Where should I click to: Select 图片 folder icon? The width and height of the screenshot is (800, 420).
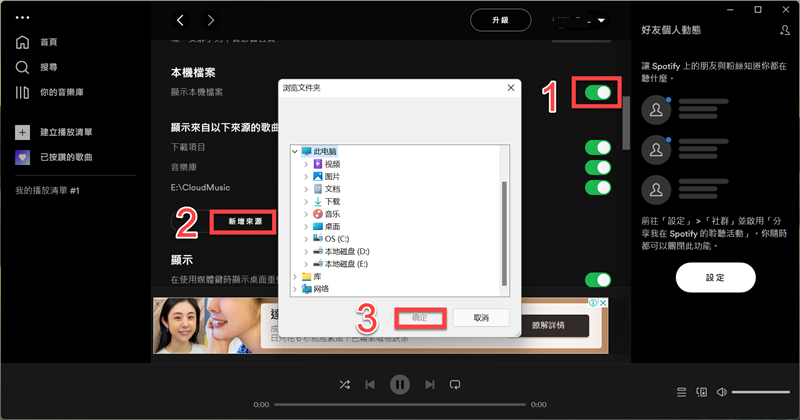click(x=318, y=177)
